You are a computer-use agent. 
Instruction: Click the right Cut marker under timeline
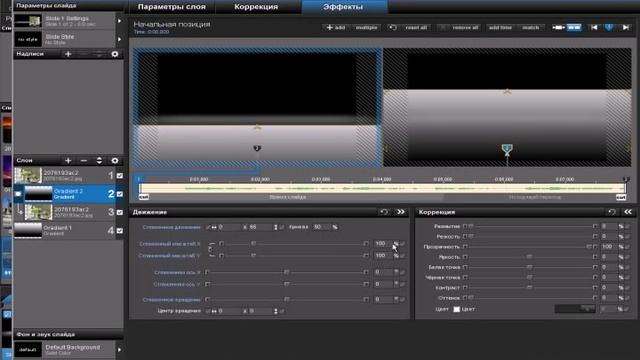(x=621, y=197)
